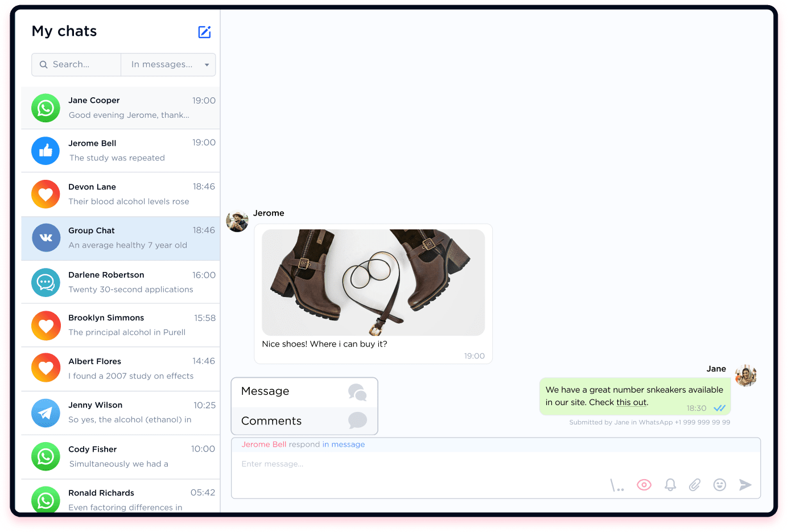
Task: Attach a file with the paperclip icon
Action: pyautogui.click(x=694, y=485)
